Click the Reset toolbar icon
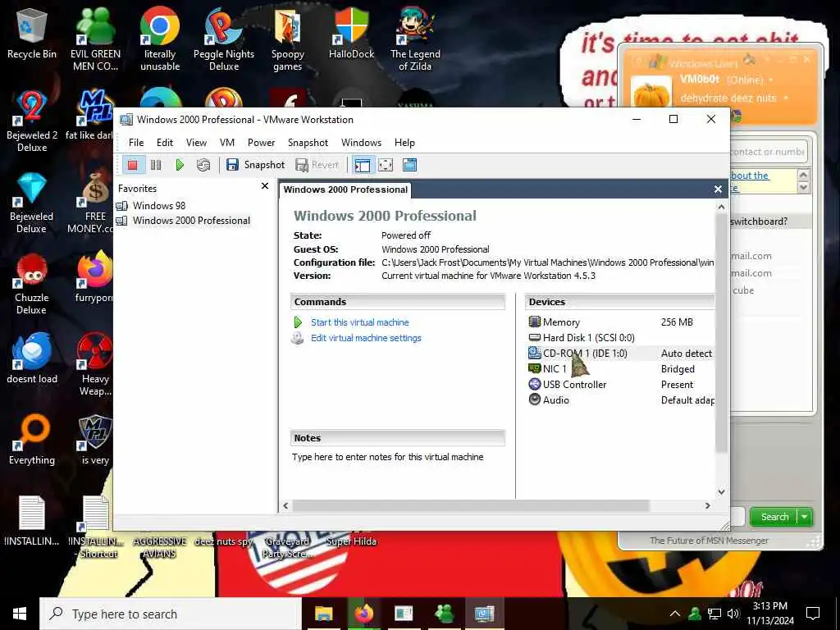Screen dimensions: 840x630 203,165
